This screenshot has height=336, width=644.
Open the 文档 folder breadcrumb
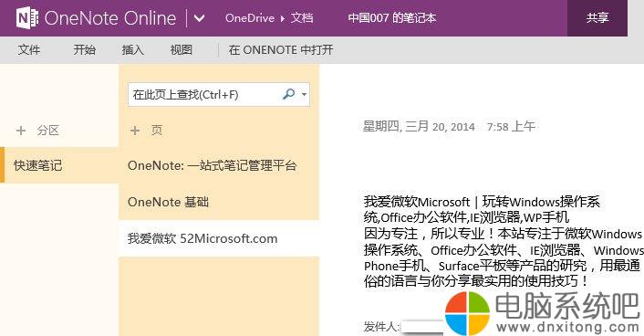click(302, 18)
